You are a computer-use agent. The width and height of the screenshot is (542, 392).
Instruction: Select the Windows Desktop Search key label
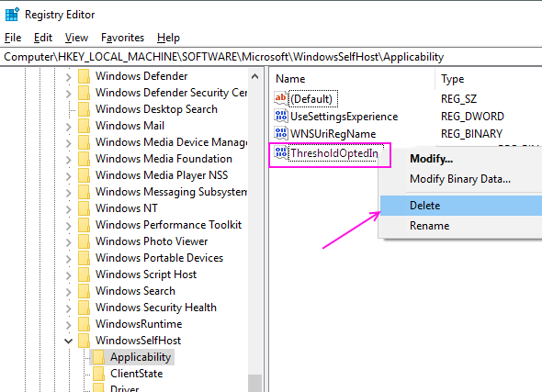coord(156,109)
